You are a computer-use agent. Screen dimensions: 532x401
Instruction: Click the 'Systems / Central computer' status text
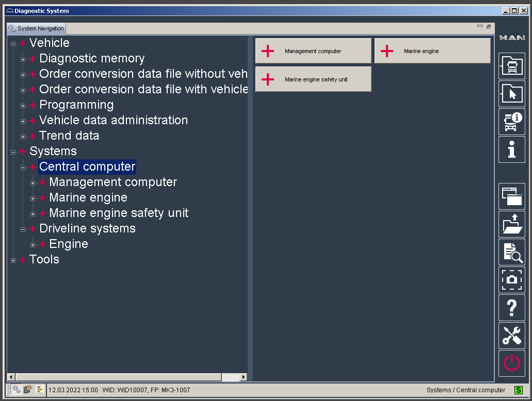click(466, 390)
